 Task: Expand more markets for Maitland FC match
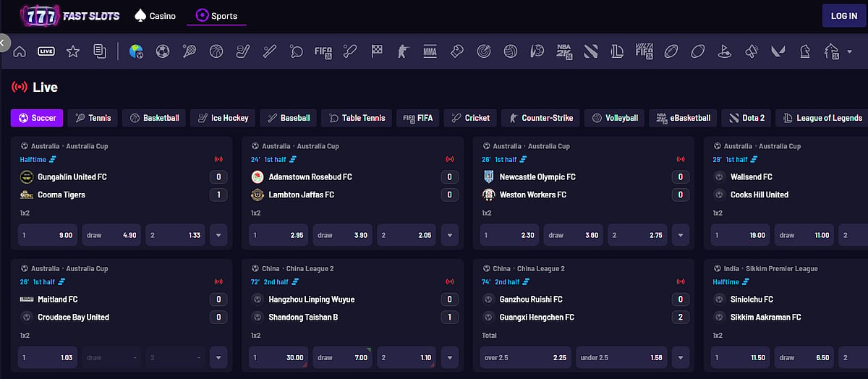coord(218,357)
